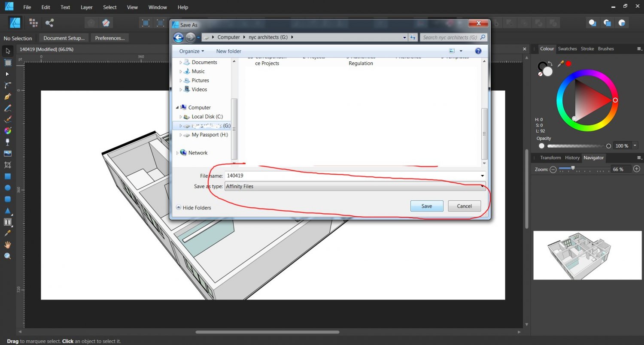Open Document Setup
This screenshot has height=345, width=644.
click(x=64, y=38)
